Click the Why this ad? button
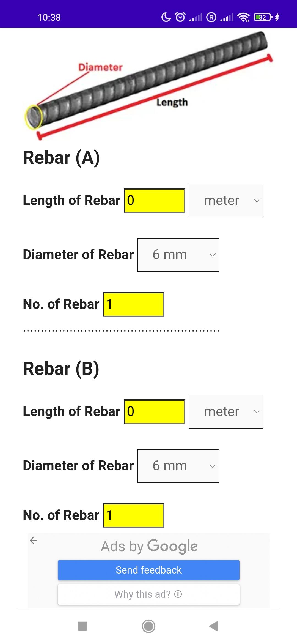This screenshot has height=644, width=297. point(149,594)
